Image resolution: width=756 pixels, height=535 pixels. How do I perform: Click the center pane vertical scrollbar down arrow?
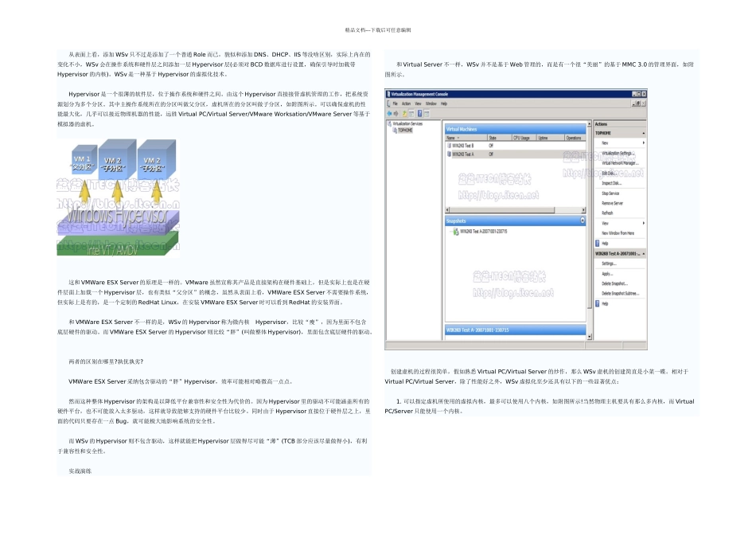tap(589, 337)
